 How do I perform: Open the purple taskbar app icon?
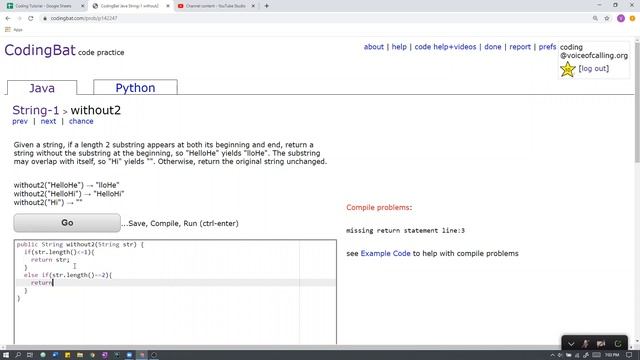pyautogui.click(x=104, y=355)
